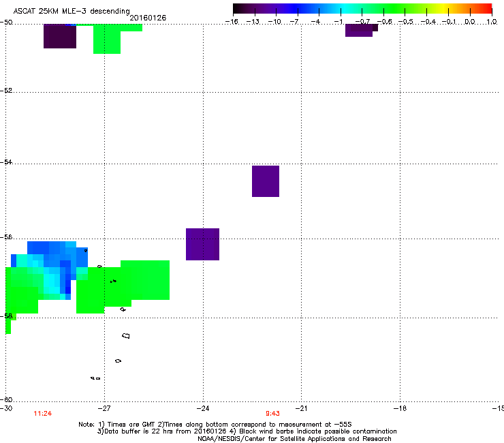Click the longitude label -18
The image size is (504, 443).
click(400, 408)
